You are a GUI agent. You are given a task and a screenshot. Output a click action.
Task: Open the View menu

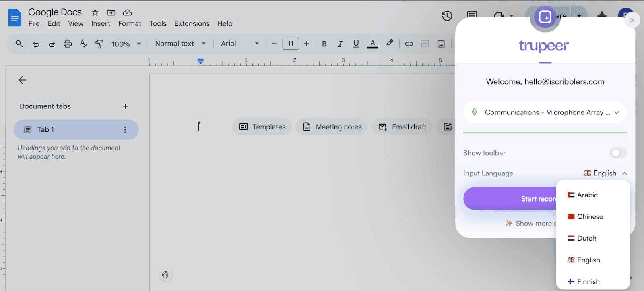pos(76,24)
